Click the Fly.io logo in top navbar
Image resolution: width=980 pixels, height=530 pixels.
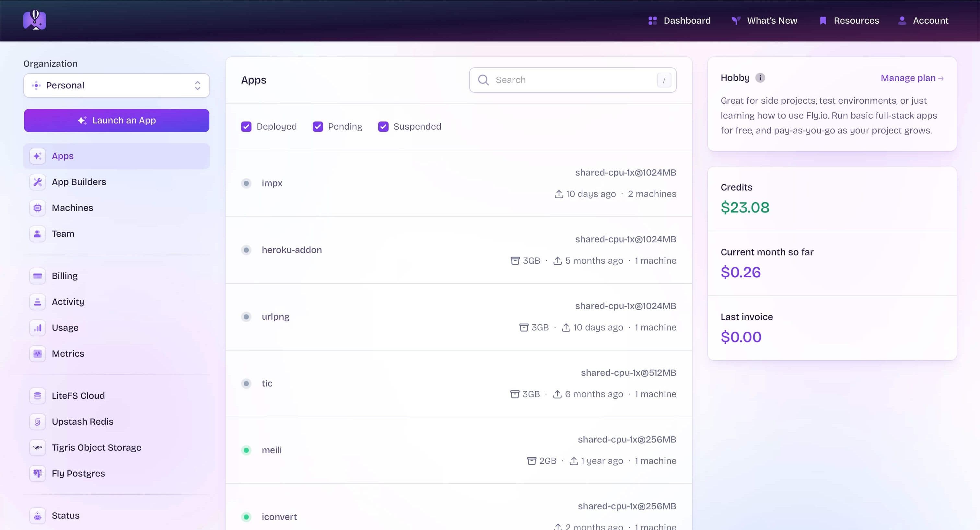tap(35, 20)
